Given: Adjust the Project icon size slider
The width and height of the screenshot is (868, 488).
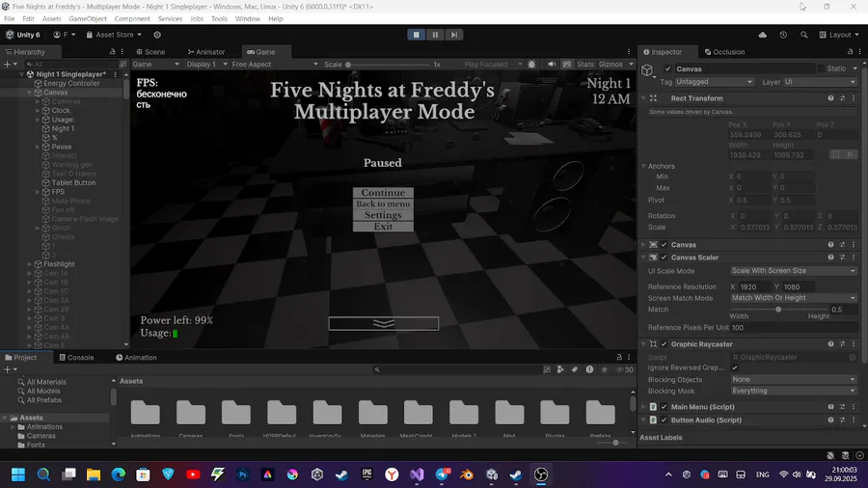Looking at the screenshot, I should [x=614, y=443].
